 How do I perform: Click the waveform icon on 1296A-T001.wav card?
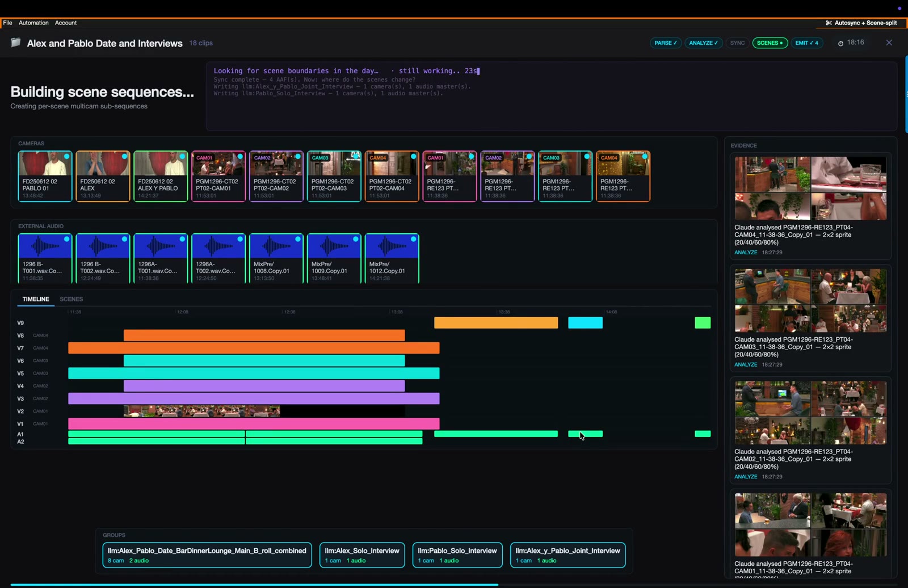click(161, 246)
